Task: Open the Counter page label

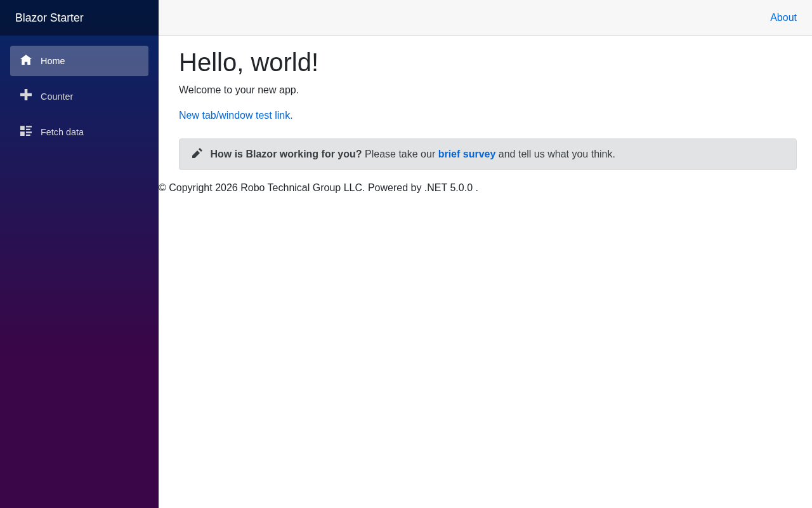Action: point(57,97)
